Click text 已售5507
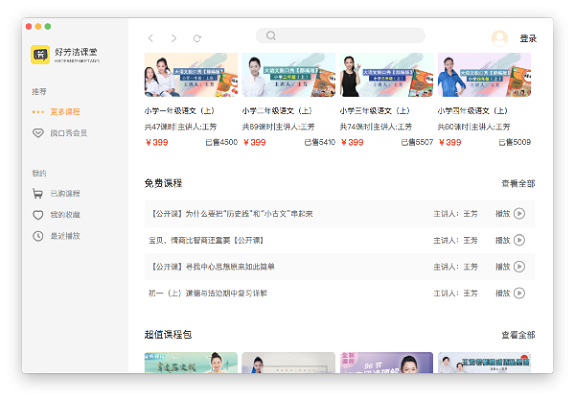Screen dimensions: 575x400 coord(417,142)
